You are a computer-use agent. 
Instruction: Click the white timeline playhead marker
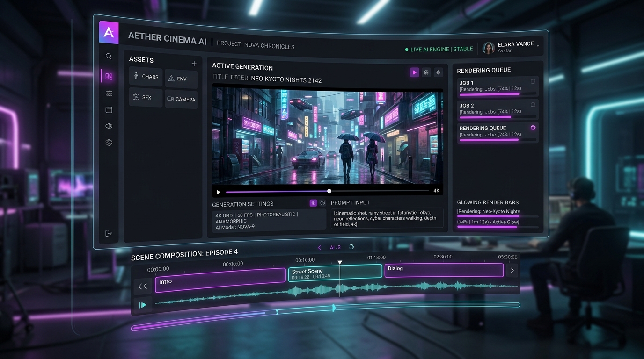(340, 263)
